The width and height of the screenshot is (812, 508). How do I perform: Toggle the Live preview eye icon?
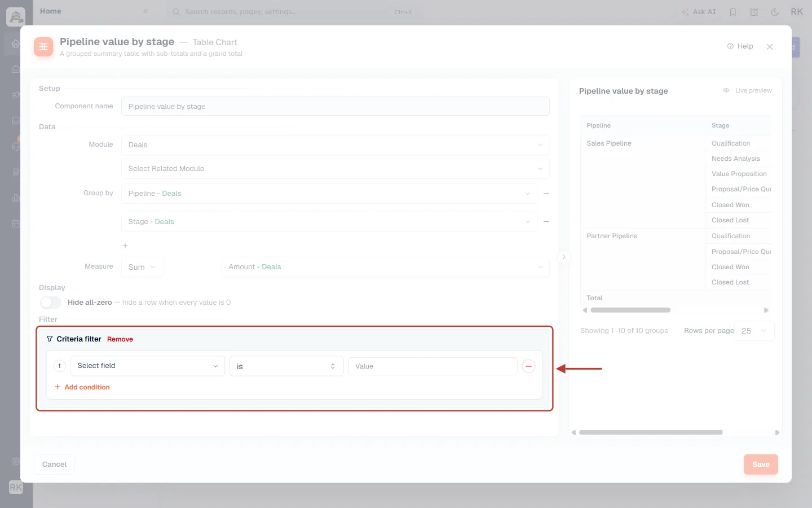pos(726,90)
